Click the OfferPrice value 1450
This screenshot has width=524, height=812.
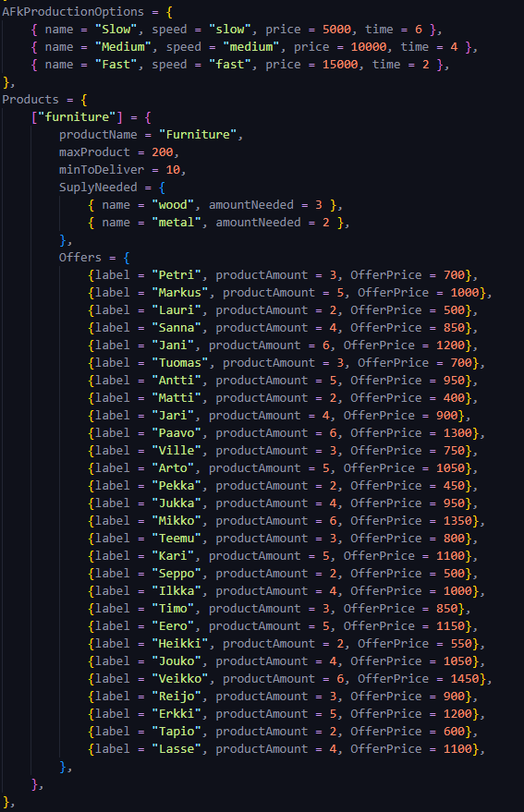[465, 679]
